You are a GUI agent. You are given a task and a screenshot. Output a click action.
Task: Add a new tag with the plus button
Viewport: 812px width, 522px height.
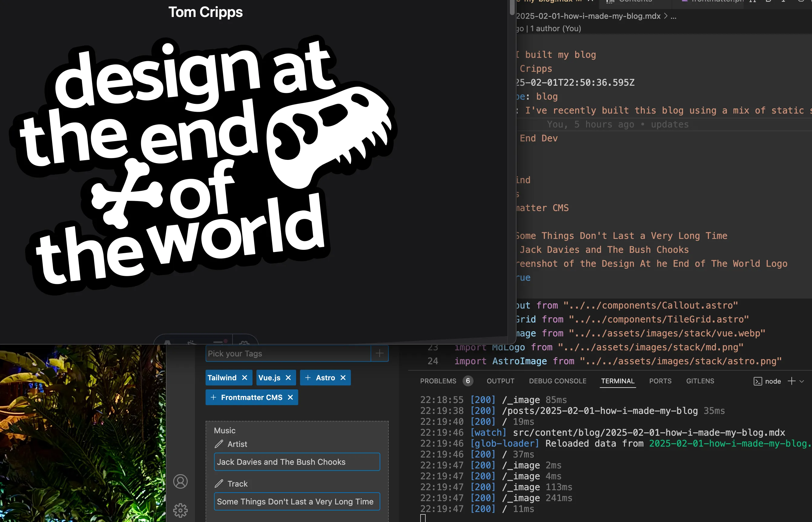tap(379, 353)
